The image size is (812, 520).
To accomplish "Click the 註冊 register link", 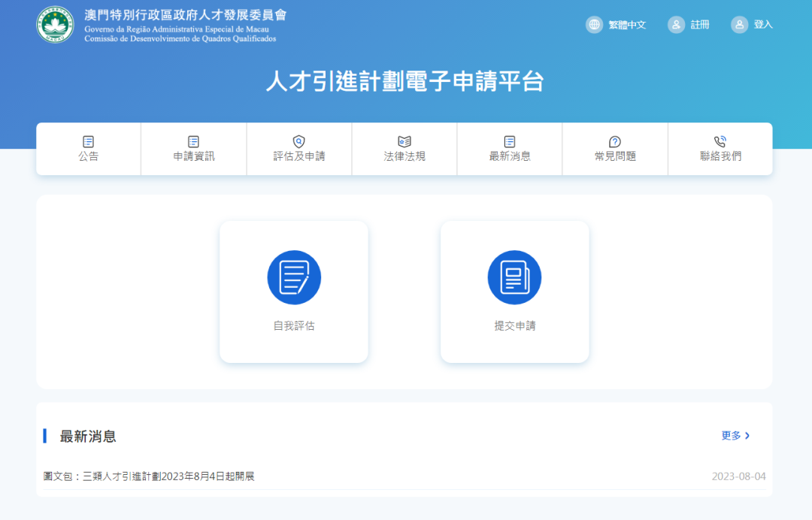I will tap(700, 25).
